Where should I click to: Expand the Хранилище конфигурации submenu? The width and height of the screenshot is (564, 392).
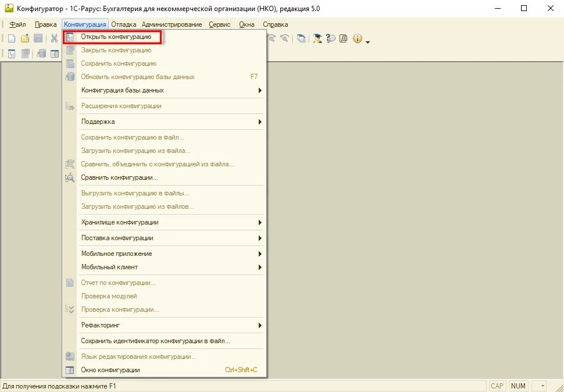click(165, 222)
